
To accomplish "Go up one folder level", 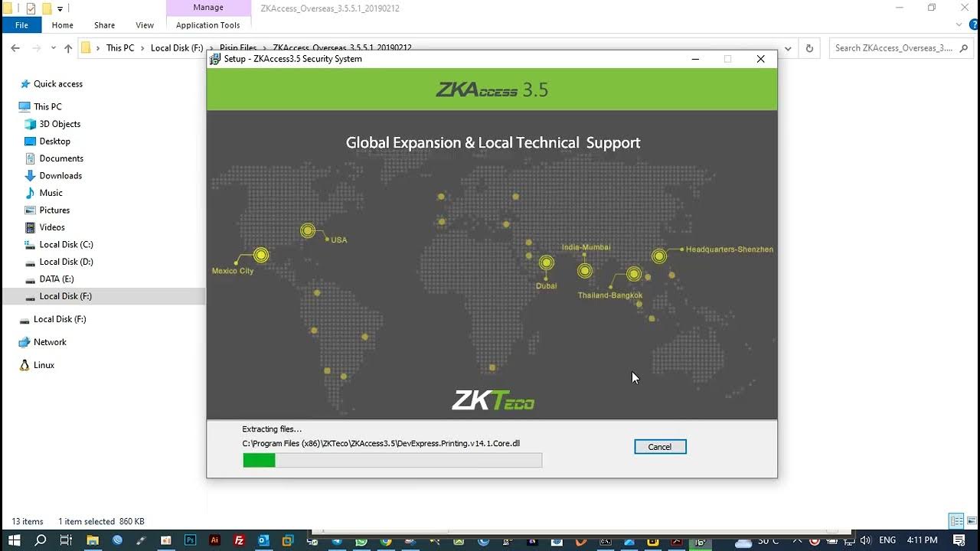I will 68,48.
